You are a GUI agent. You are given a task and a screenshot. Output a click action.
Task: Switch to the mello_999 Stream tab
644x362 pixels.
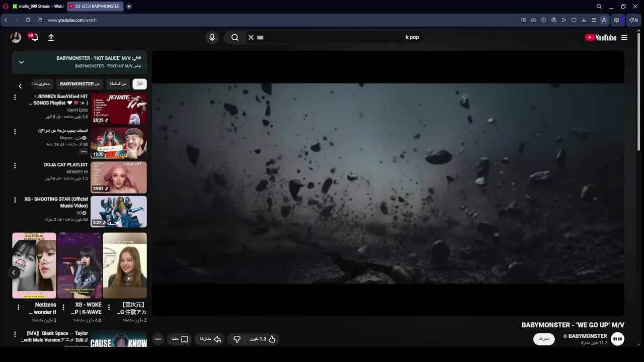pos(38,6)
